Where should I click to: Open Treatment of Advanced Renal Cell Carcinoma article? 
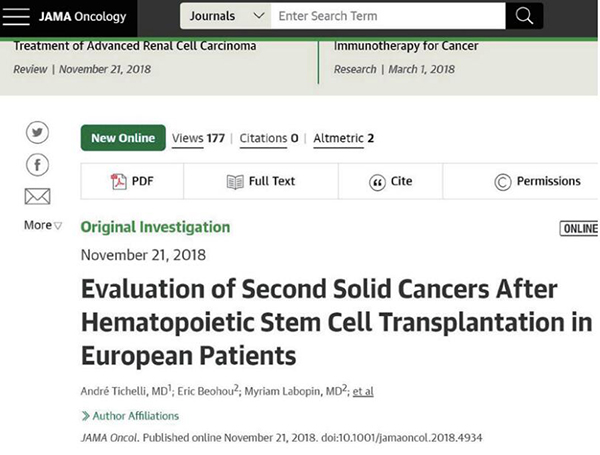point(135,46)
